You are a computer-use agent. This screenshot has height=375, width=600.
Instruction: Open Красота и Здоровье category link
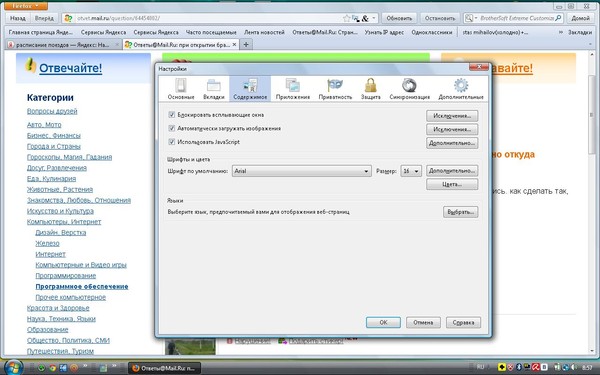[58, 308]
